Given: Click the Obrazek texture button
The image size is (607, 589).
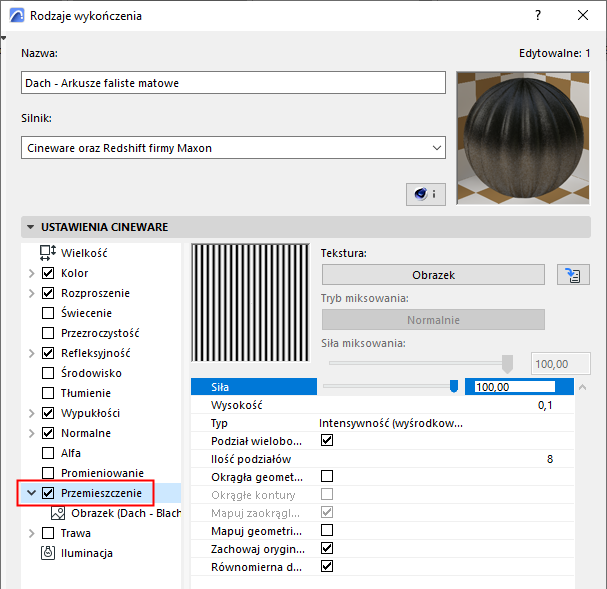Looking at the screenshot, I should click(x=433, y=275).
